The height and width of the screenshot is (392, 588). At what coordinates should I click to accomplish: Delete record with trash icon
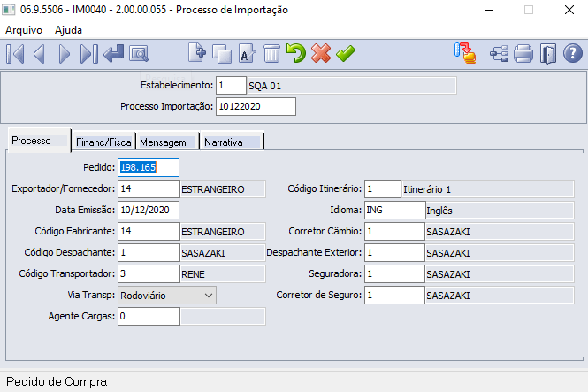[271, 54]
